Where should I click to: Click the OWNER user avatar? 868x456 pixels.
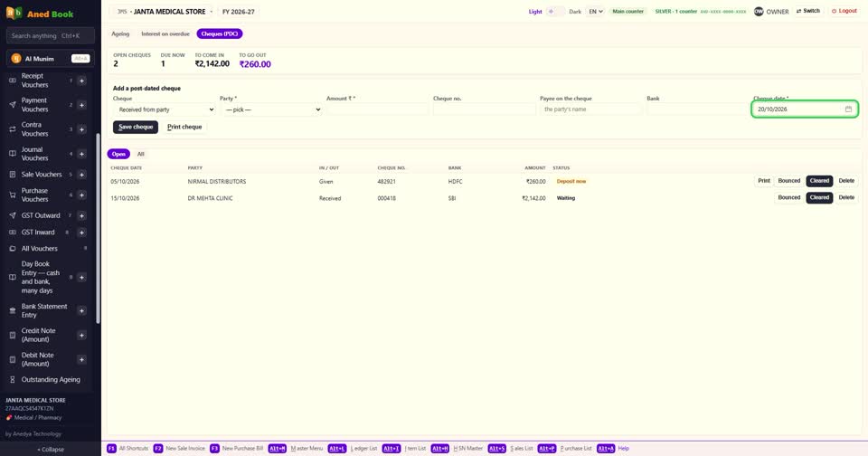click(759, 11)
